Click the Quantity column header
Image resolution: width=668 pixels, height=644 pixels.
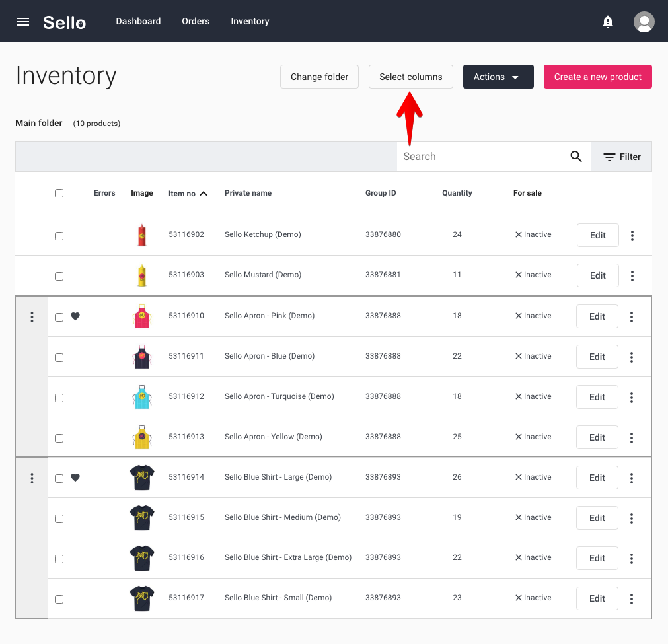457,193
